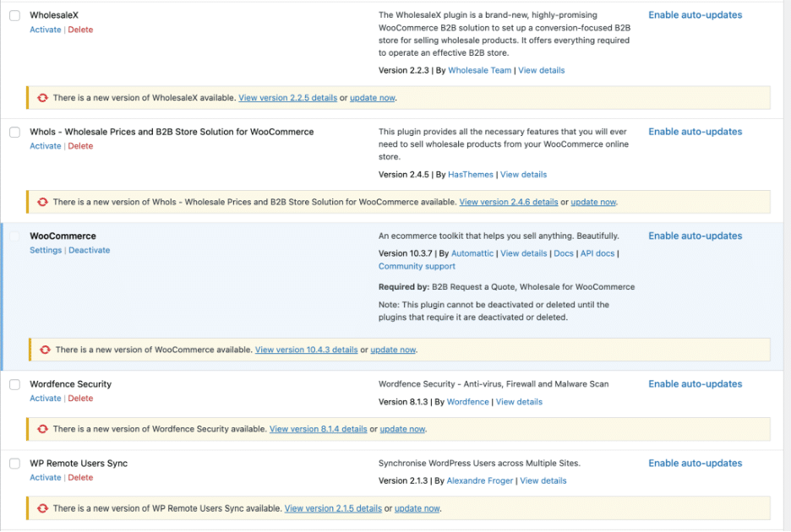The height and width of the screenshot is (532, 791).
Task: View details for WholesaleX
Action: tap(542, 71)
